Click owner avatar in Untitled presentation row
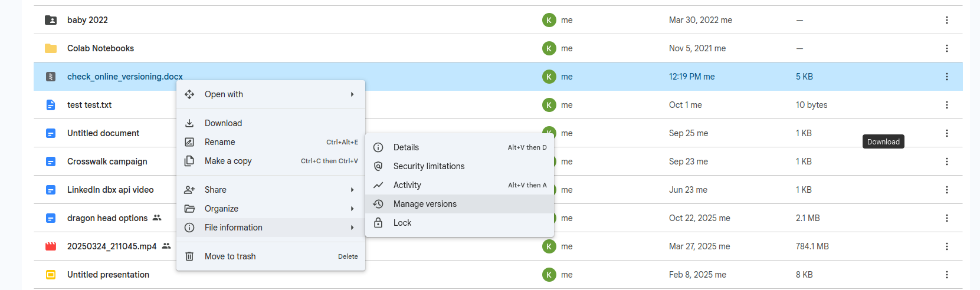This screenshot has width=980, height=290. [549, 275]
